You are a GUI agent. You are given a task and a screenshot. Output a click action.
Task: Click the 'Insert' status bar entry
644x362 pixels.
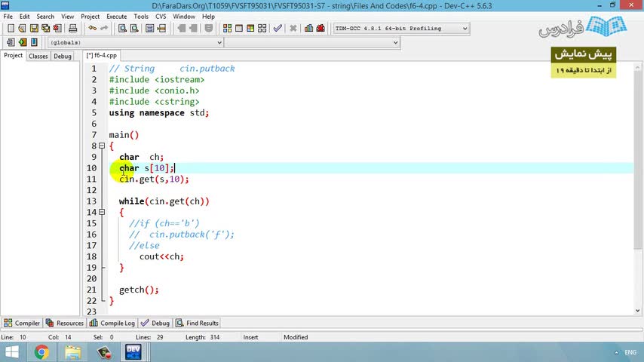point(250,337)
